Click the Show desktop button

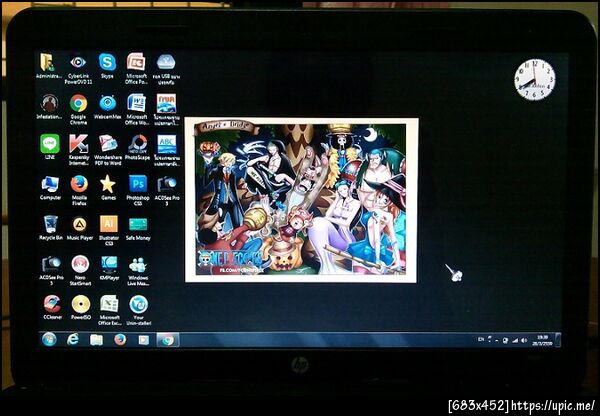tap(558, 340)
